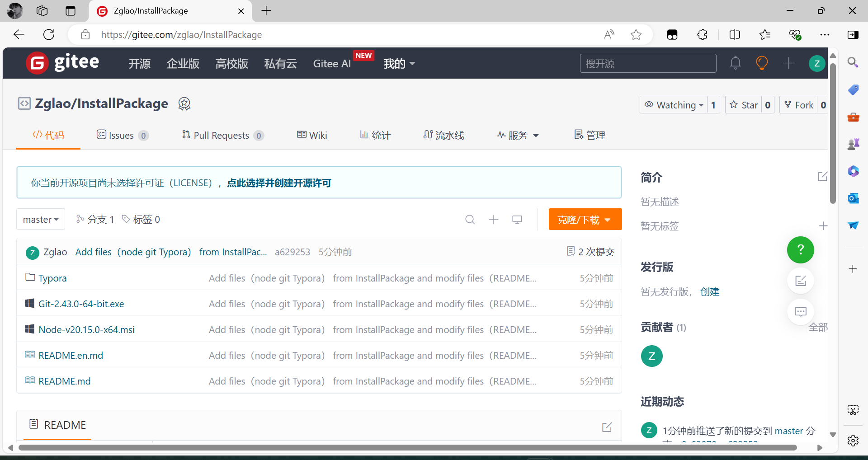Click Gitee AI in top navigation
Screen dimensions: 868x460
332,64
